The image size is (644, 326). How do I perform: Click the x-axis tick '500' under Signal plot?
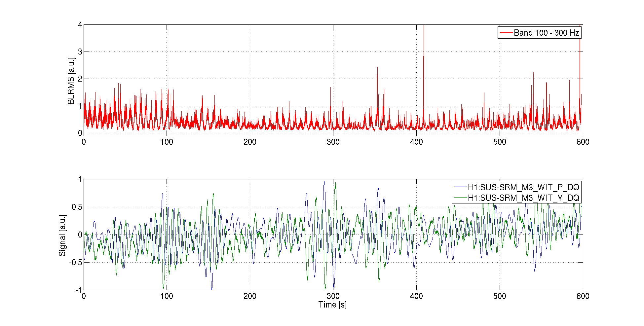(x=500, y=296)
